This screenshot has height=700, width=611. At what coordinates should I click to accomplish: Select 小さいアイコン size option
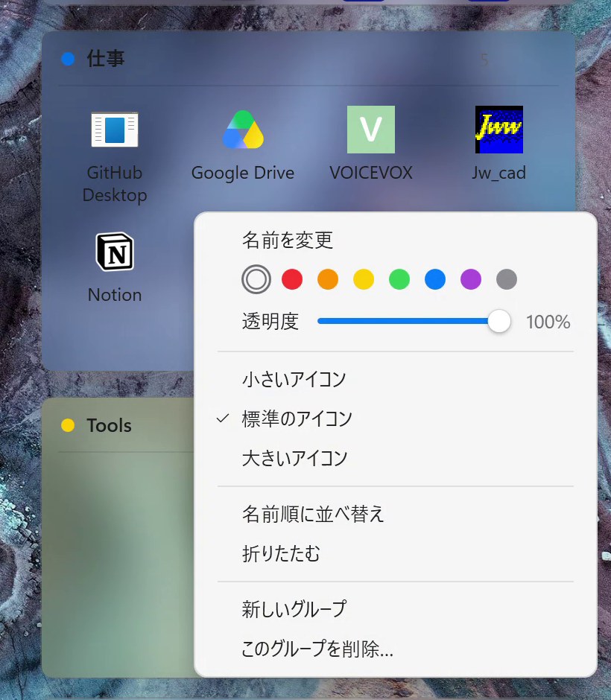point(294,380)
